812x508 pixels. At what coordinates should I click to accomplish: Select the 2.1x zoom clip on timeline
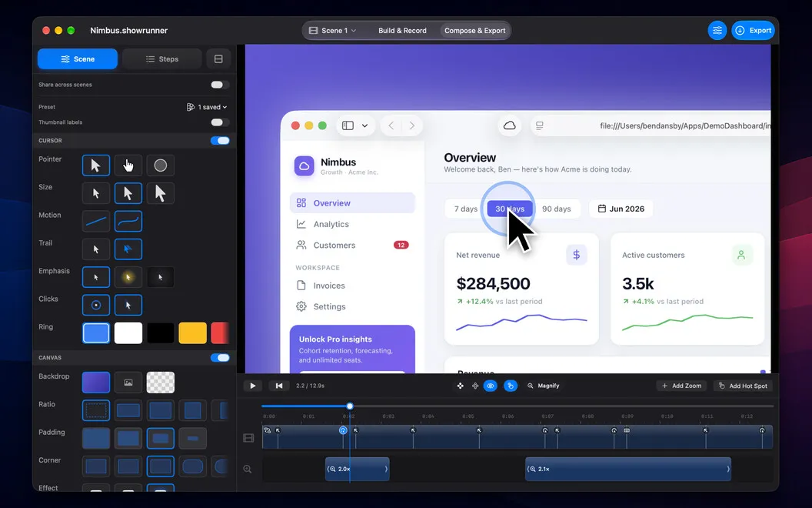pos(628,469)
